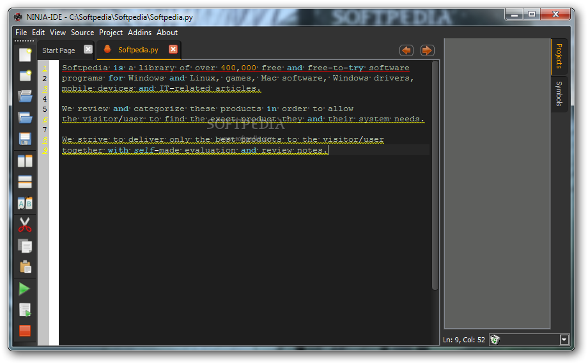Screen dimensions: 588x364
Task: Stop execution with red square icon
Action: click(25, 331)
